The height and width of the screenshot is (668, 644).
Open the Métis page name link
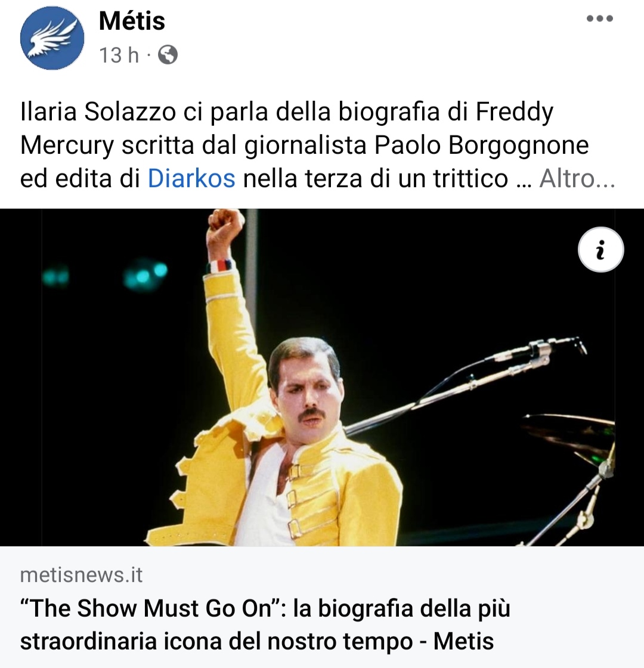(x=132, y=20)
